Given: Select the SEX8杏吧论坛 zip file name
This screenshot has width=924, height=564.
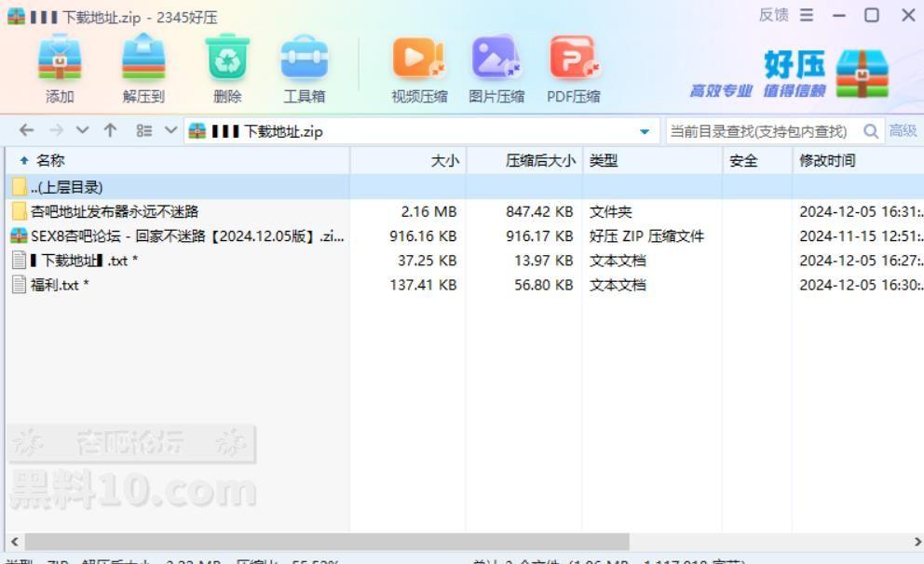Looking at the screenshot, I should coord(187,236).
